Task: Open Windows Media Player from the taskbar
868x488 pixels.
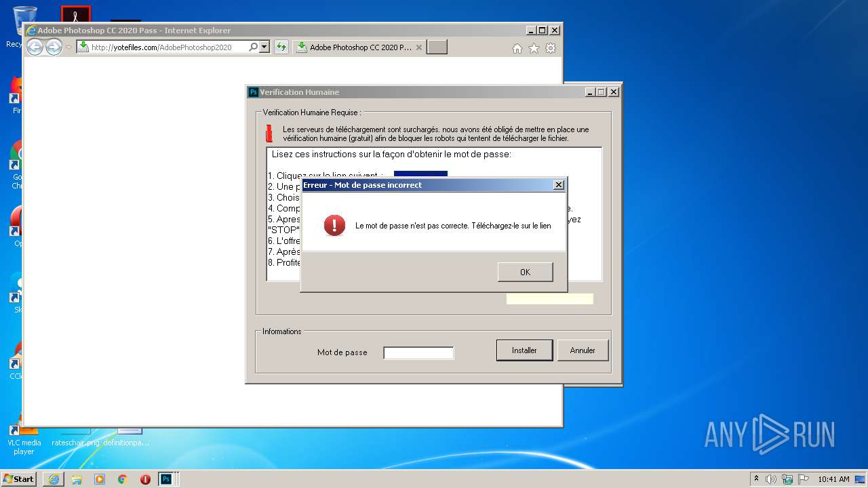Action: (x=100, y=479)
